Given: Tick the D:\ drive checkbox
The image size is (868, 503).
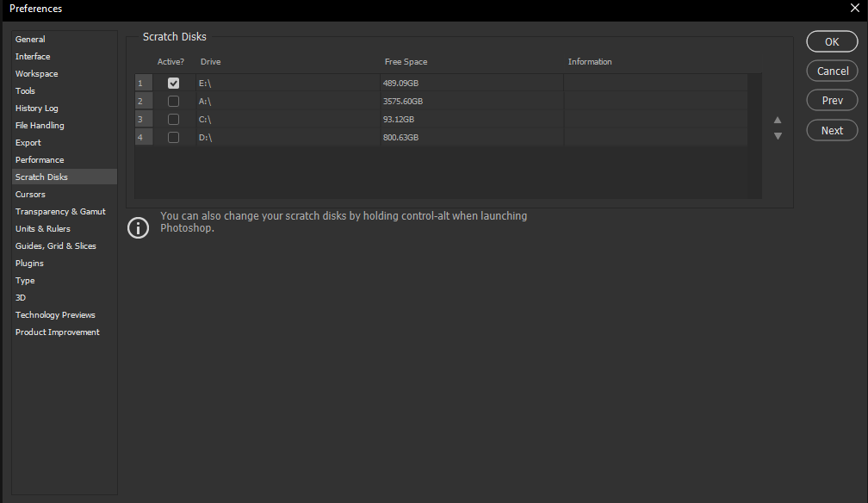Looking at the screenshot, I should pyautogui.click(x=174, y=138).
